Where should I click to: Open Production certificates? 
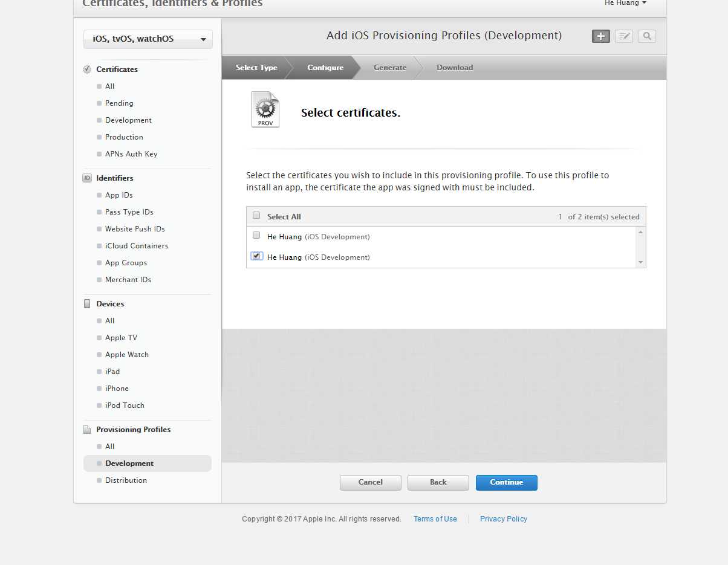[124, 137]
